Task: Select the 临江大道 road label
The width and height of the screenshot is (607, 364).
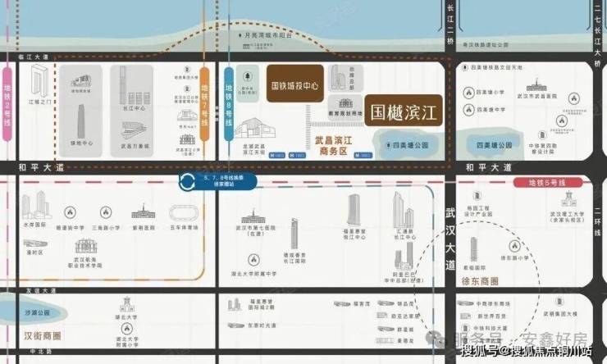Action: [x=34, y=57]
